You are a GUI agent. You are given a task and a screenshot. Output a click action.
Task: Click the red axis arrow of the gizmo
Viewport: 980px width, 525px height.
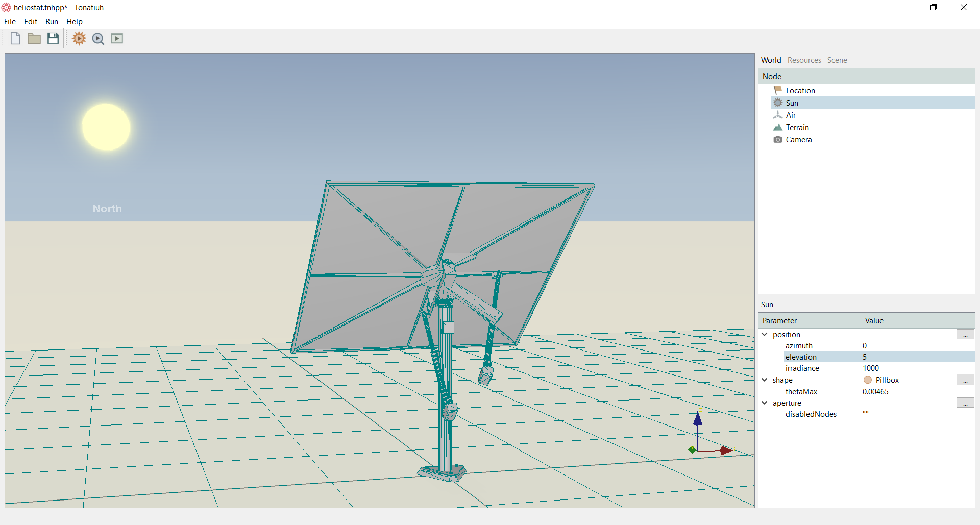pos(726,451)
